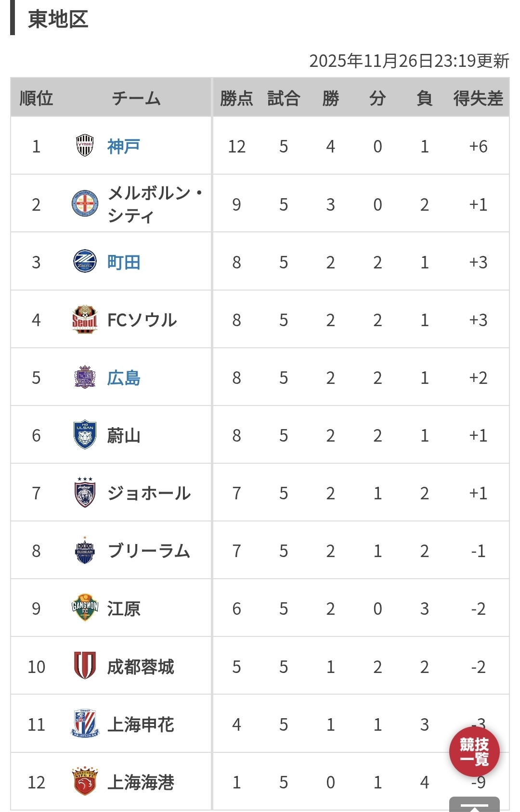The image size is (520, 812).
Task: Click the Chengdu Rongcheng club crest
Action: tap(85, 666)
